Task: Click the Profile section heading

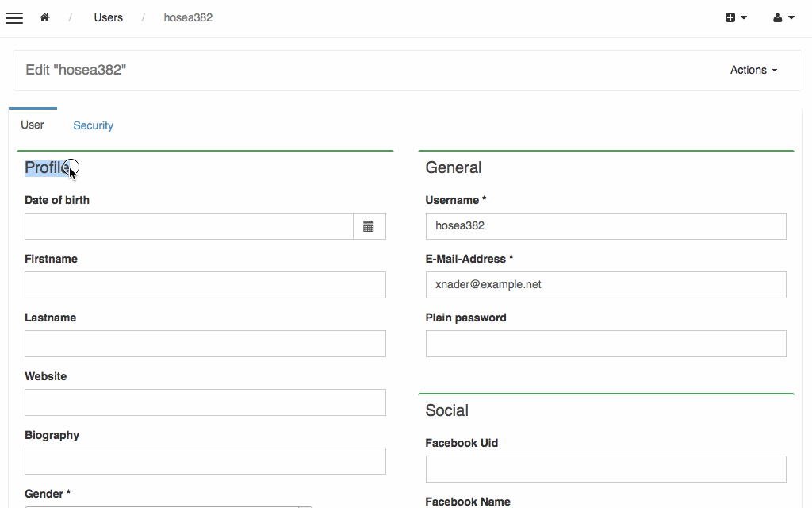Action: click(47, 168)
